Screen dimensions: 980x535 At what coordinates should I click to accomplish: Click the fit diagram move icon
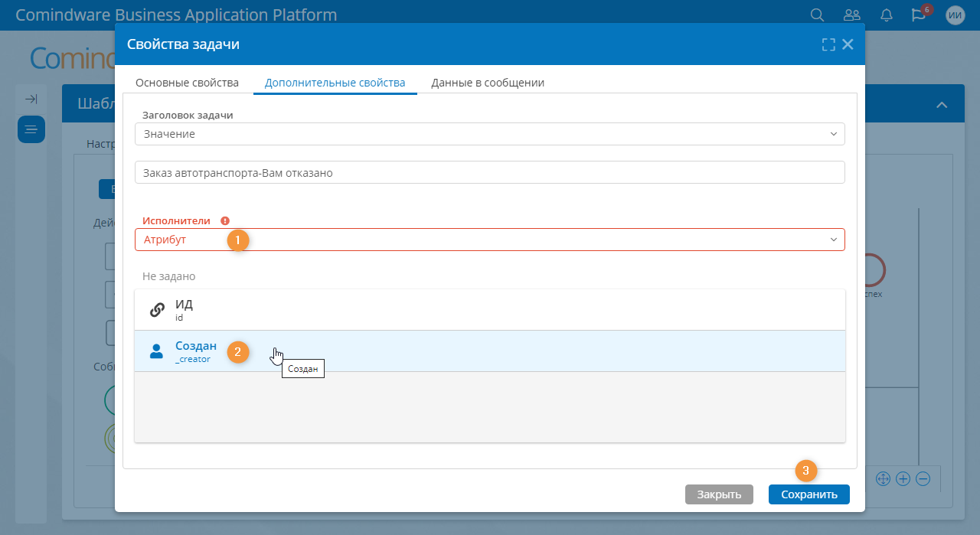882,479
